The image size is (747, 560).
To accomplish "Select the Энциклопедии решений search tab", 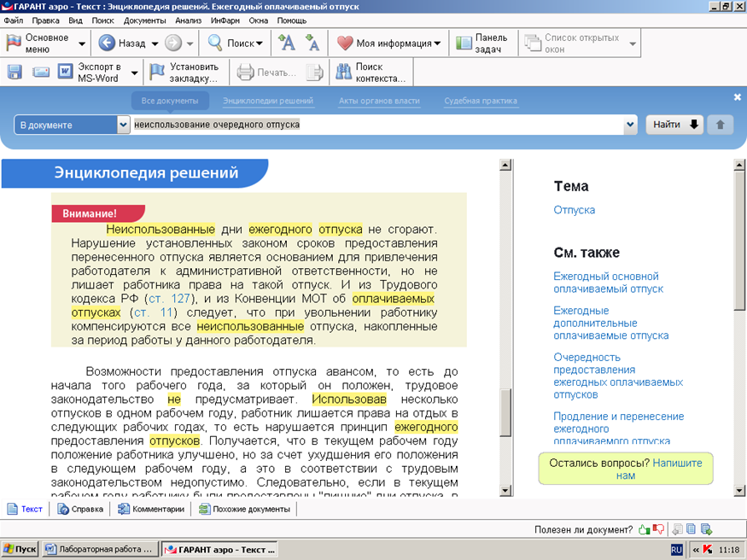I will (268, 101).
